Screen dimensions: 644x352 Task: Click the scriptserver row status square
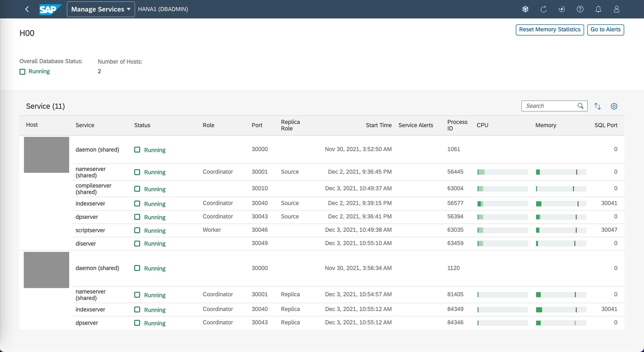137,230
